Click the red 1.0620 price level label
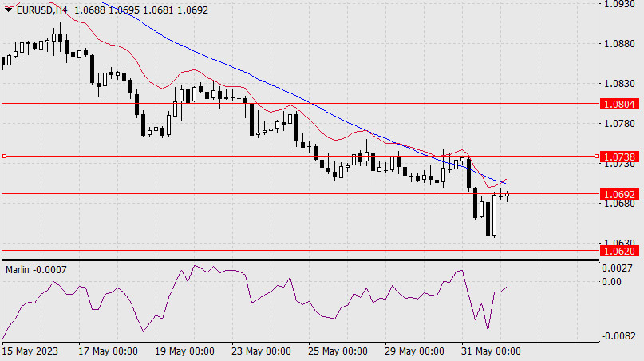 coord(620,251)
